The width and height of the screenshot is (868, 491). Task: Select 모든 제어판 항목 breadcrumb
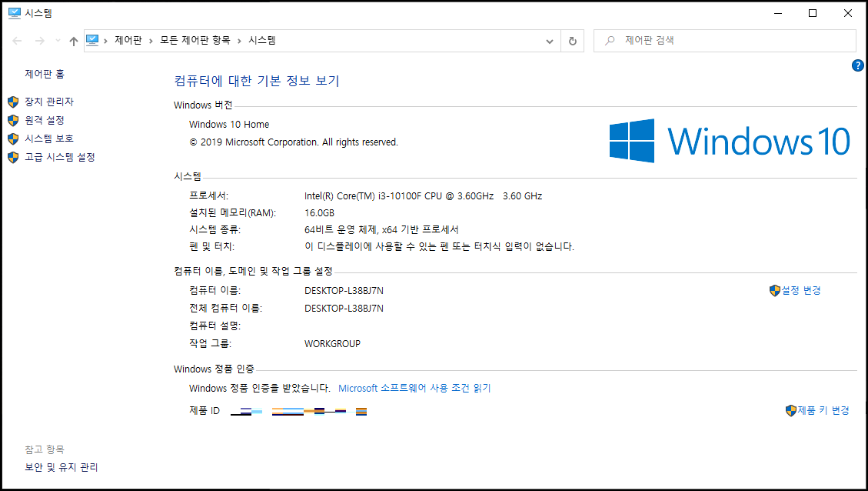pyautogui.click(x=195, y=41)
